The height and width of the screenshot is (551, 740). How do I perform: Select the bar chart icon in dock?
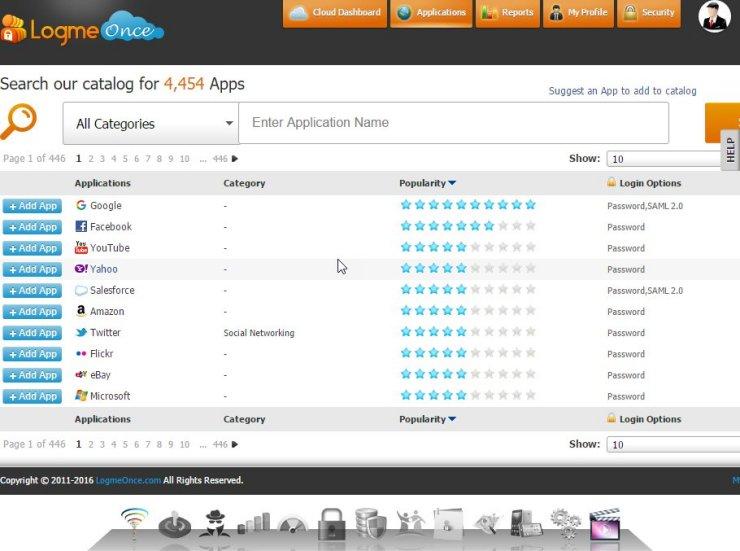(x=254, y=523)
